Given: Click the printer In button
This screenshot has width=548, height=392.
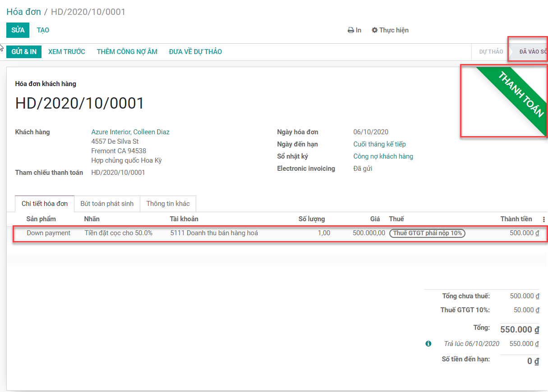Looking at the screenshot, I should pos(355,30).
